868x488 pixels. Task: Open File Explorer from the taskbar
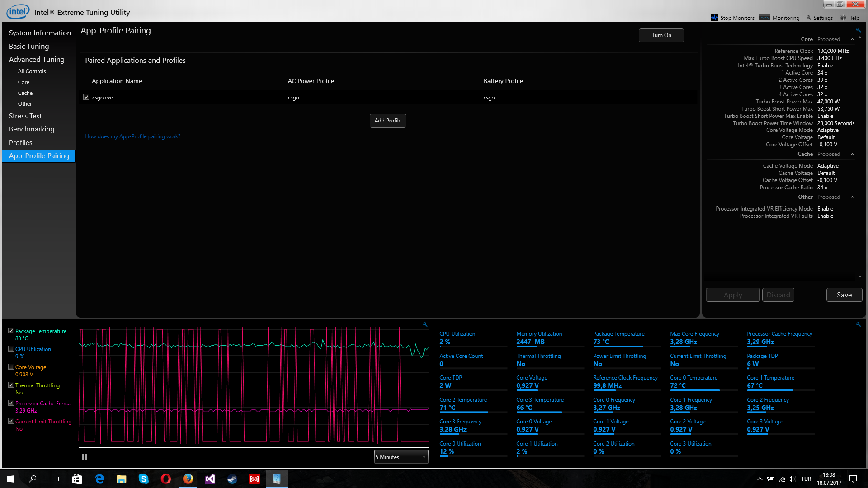[x=122, y=479]
